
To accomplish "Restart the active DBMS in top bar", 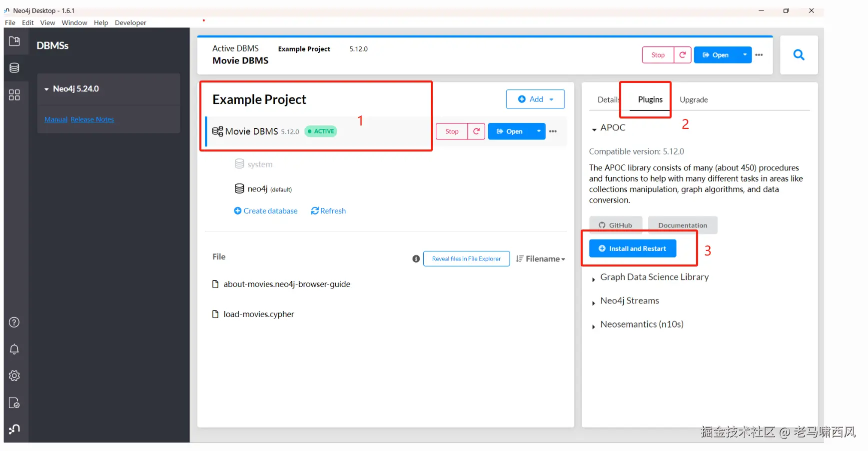I will point(683,55).
